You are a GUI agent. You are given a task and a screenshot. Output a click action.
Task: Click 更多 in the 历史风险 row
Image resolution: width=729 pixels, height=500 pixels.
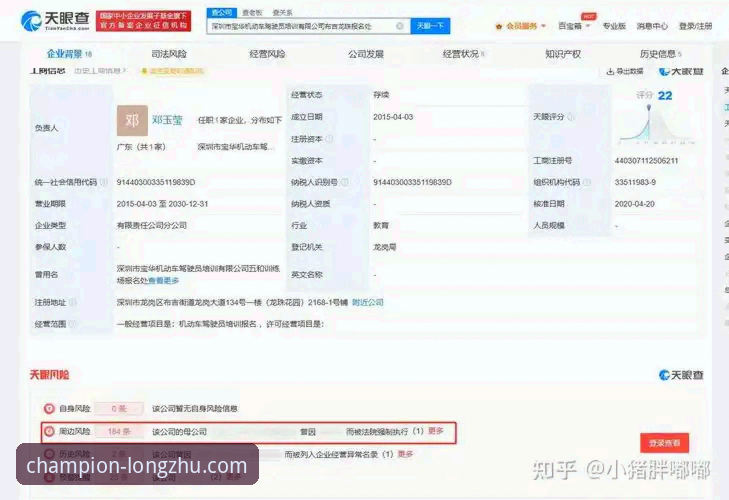click(x=405, y=454)
